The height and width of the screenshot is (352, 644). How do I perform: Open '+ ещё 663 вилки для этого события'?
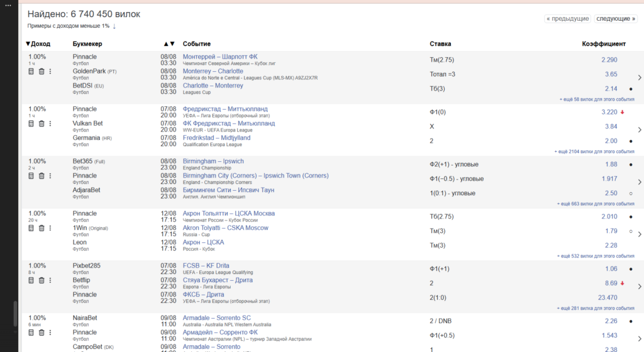(596, 204)
